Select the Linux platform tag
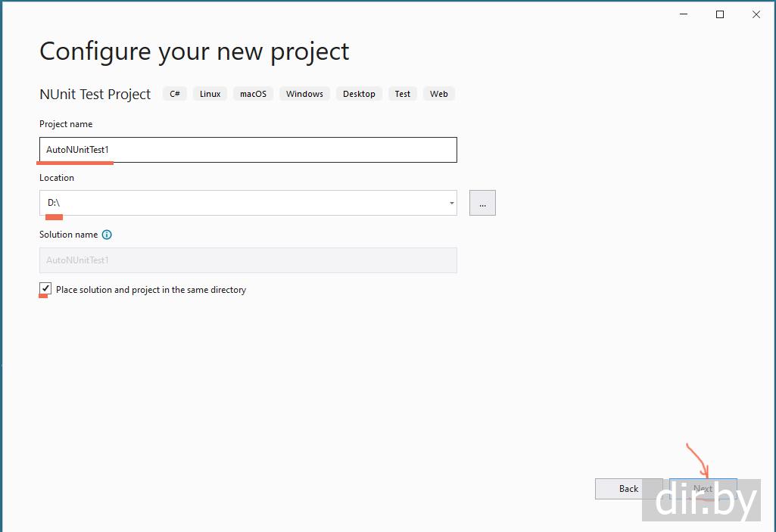Screen dimensions: 776x532 (210, 94)
